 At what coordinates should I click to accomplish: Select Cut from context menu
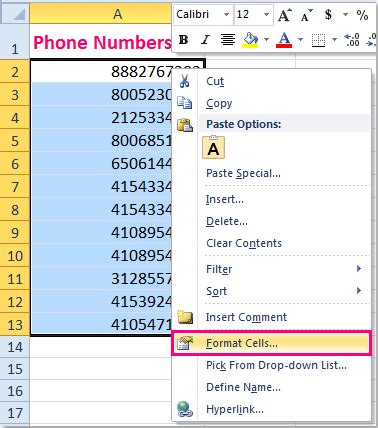point(271,81)
